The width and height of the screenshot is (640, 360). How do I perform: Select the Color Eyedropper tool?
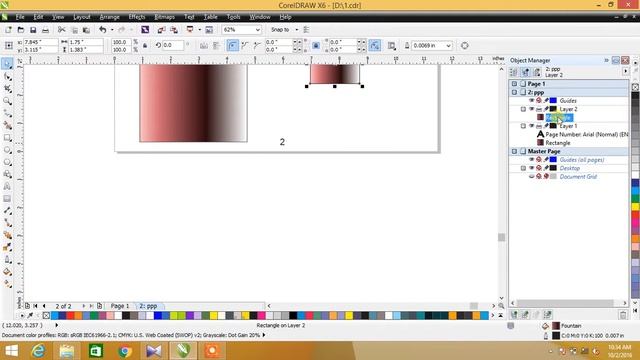7,247
